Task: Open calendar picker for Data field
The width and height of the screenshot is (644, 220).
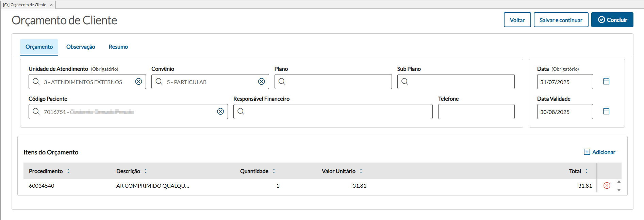Action: (606, 81)
